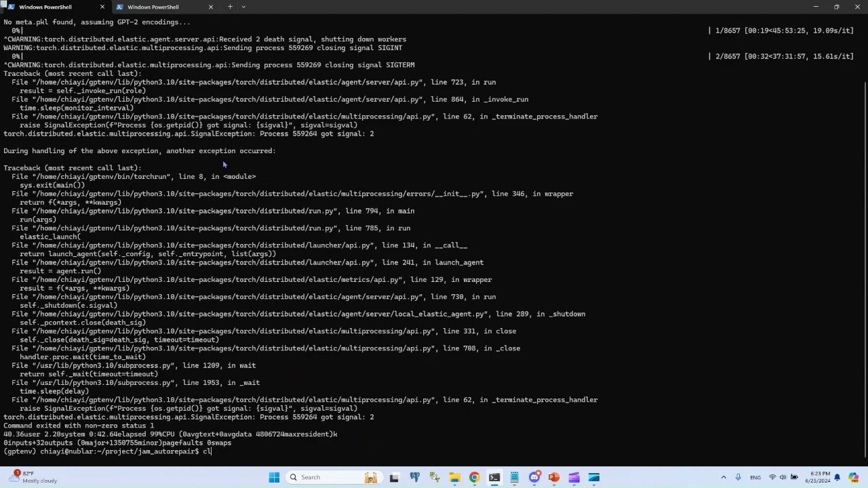Click the '40.36user 2.20system' timing line
This screenshot has width=868, height=488.
170,434
